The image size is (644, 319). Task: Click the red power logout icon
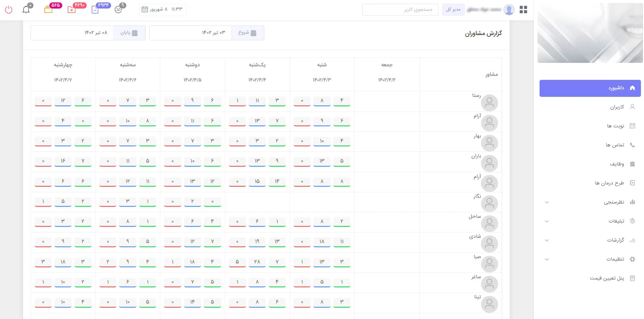9,10
